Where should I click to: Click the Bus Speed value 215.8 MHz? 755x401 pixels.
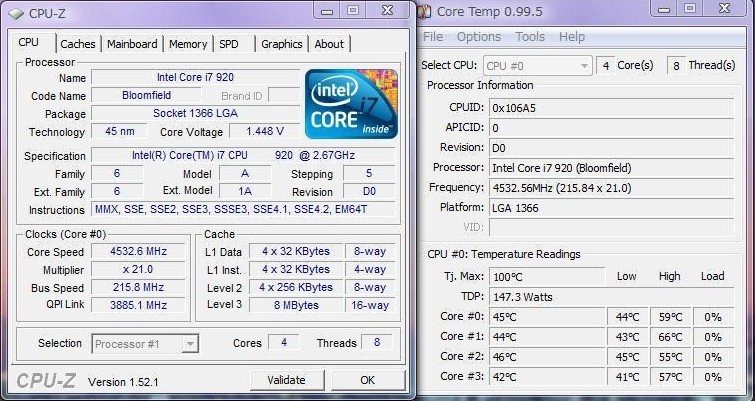[138, 287]
